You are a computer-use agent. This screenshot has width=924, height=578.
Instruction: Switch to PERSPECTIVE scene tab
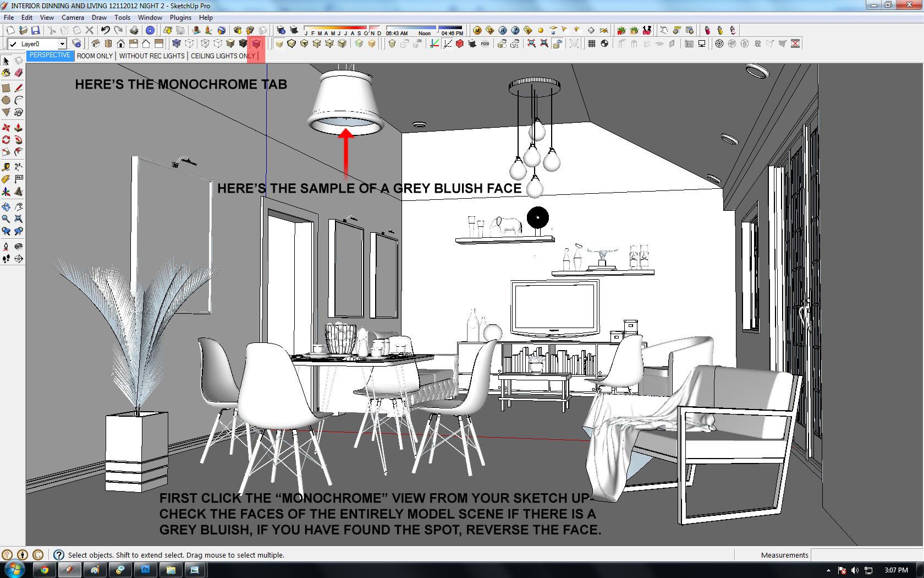50,56
